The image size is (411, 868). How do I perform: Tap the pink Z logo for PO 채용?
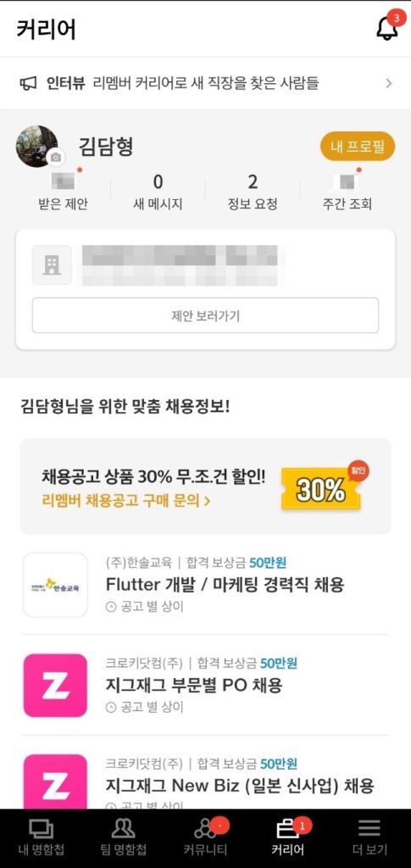click(55, 685)
